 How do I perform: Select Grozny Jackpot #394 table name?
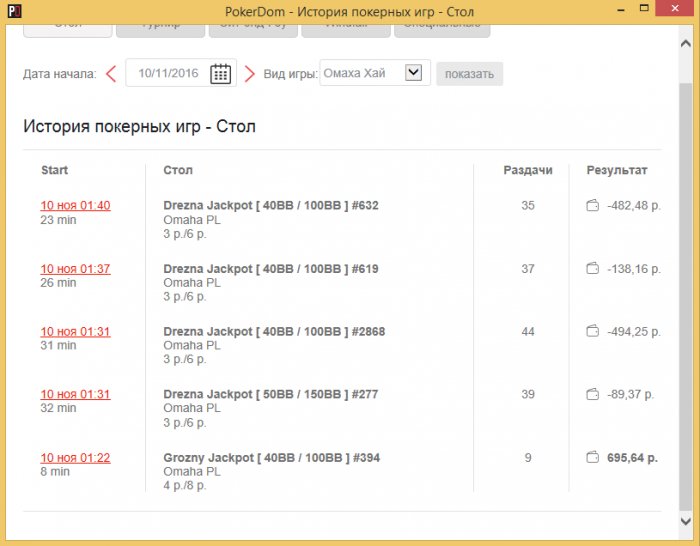(x=271, y=458)
